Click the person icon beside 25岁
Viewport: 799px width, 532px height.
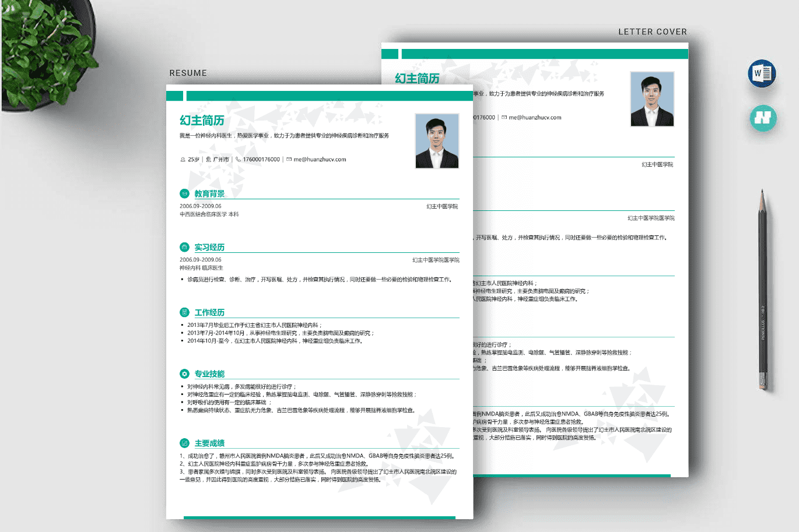click(183, 159)
